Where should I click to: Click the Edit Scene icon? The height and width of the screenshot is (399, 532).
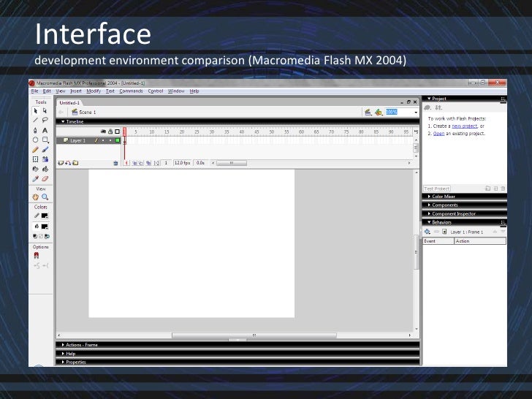pos(368,113)
